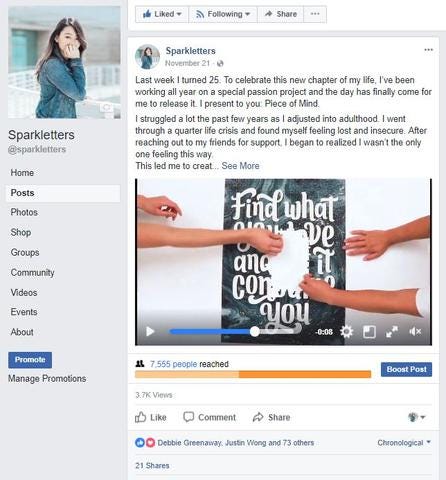The height and width of the screenshot is (480, 446).
Task: Open the page's more options ellipsis button
Action: (315, 14)
